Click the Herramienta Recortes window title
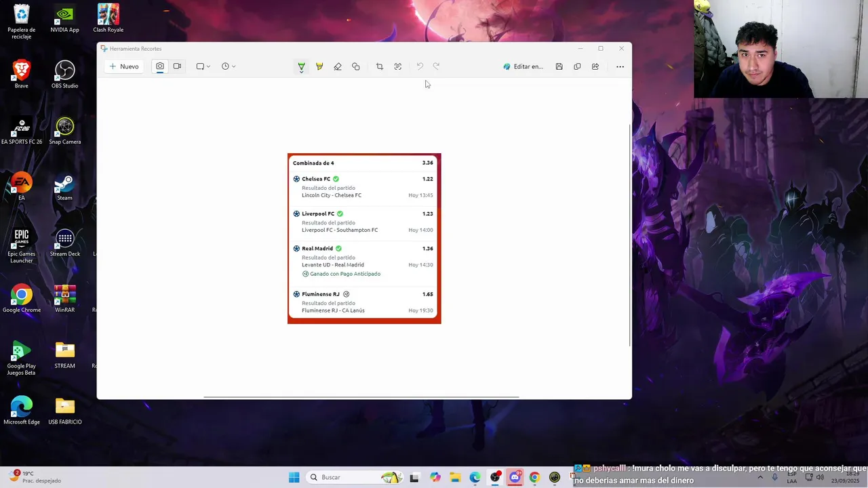Viewport: 868px width, 488px height. 136,49
